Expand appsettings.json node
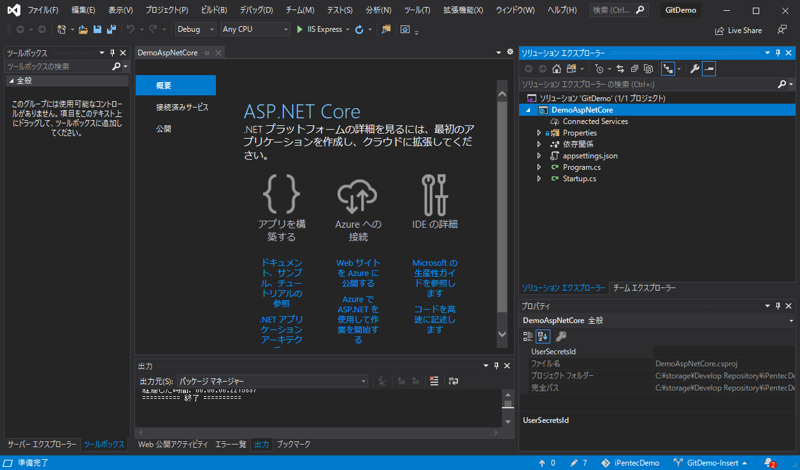 [539, 156]
